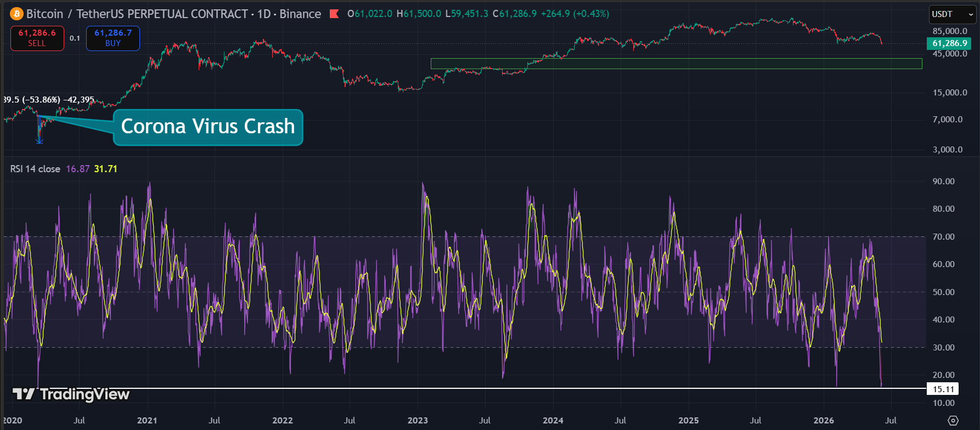Click the 70.00 RSI axis label
This screenshot has width=980, height=430.
pos(944,237)
